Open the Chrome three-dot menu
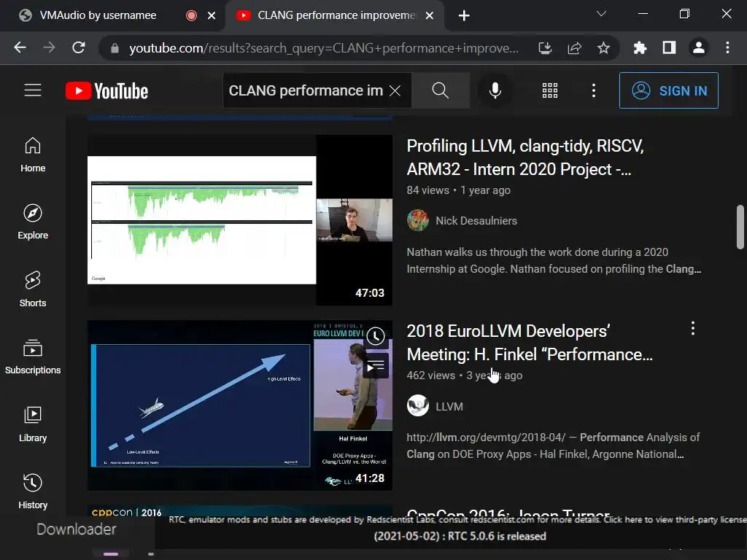Screen dimensions: 747x560 point(727,47)
